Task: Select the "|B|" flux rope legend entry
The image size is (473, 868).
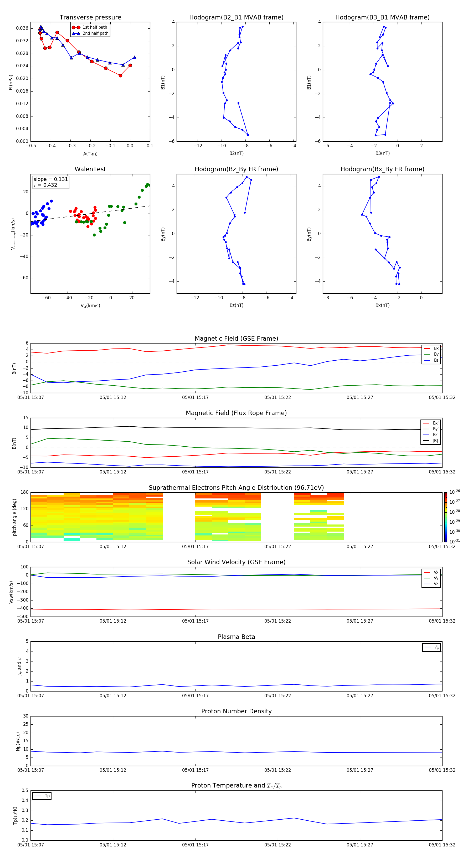Action: click(x=431, y=441)
